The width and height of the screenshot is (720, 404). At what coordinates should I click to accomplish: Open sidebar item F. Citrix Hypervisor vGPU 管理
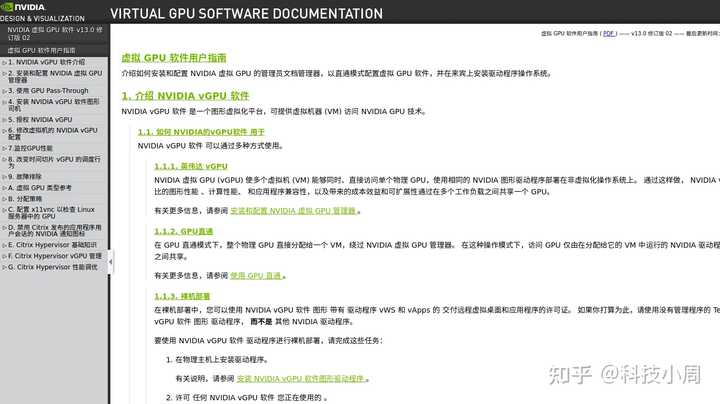[x=55, y=256]
